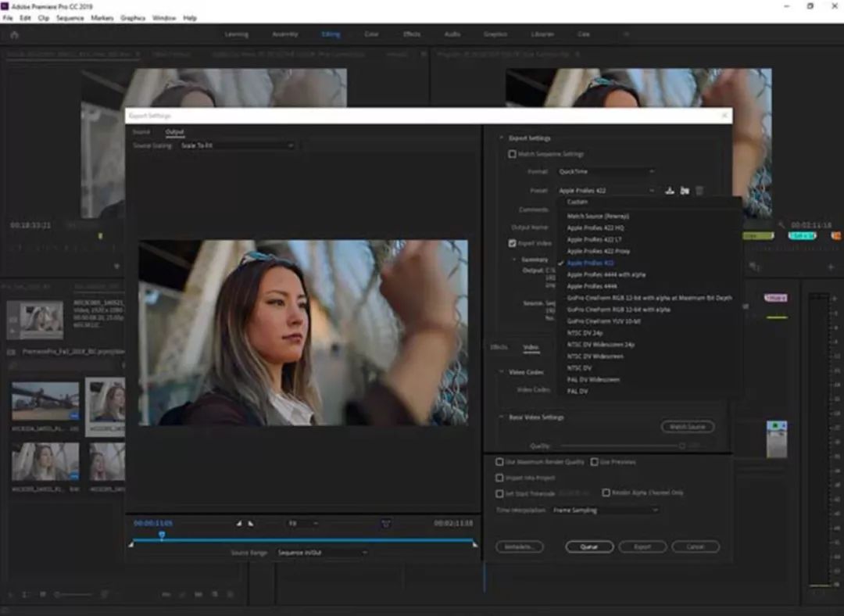Screen dimensions: 844x616
Task: Click the Queue button
Action: tap(589, 546)
